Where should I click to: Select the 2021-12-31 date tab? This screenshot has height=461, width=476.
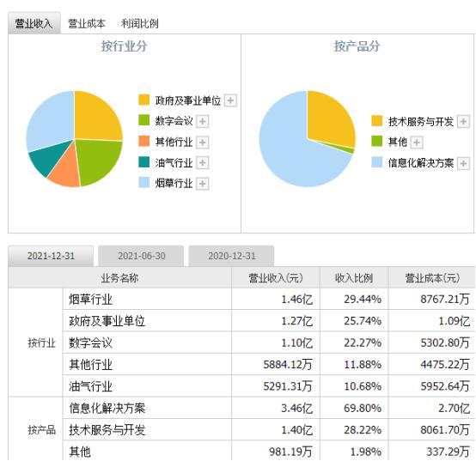pyautogui.click(x=51, y=256)
